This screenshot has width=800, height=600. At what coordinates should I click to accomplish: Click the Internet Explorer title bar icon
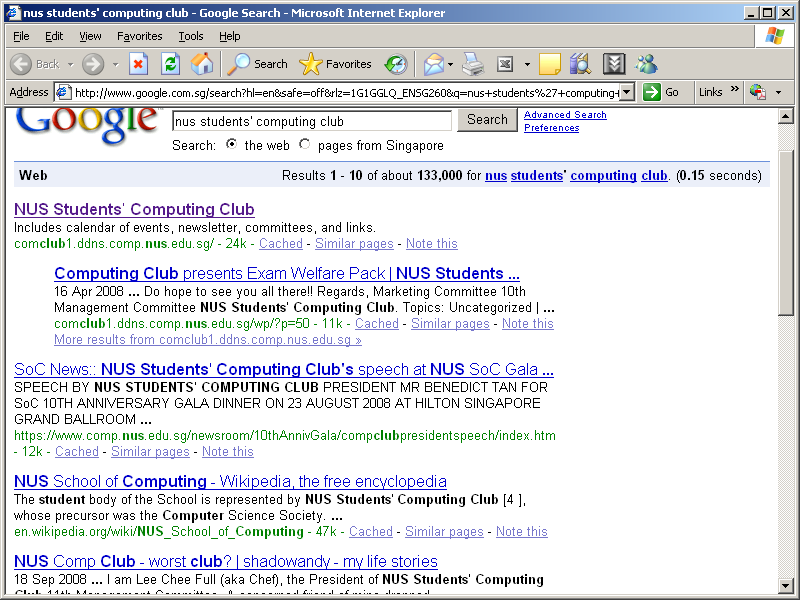click(x=13, y=13)
